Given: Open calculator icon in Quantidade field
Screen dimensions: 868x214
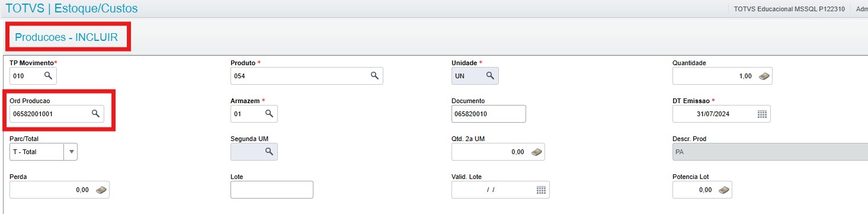Looking at the screenshot, I should click(x=764, y=76).
